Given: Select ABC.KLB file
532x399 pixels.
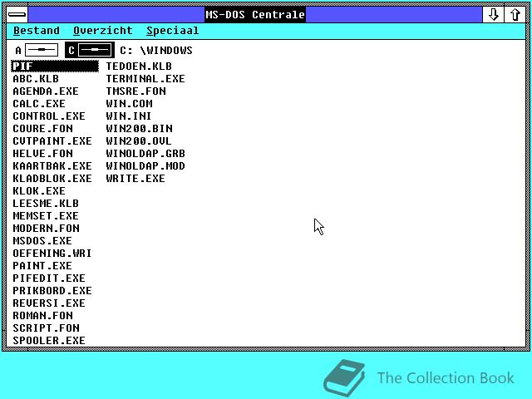Looking at the screenshot, I should coord(36,79).
